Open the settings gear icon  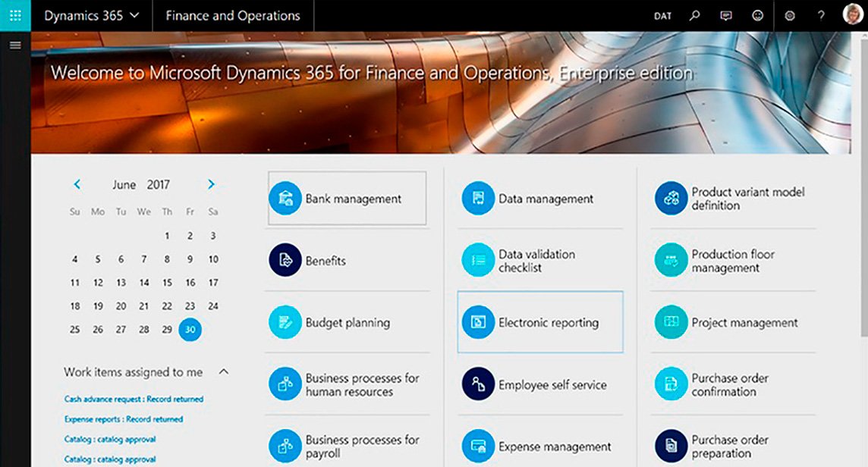[x=790, y=15]
